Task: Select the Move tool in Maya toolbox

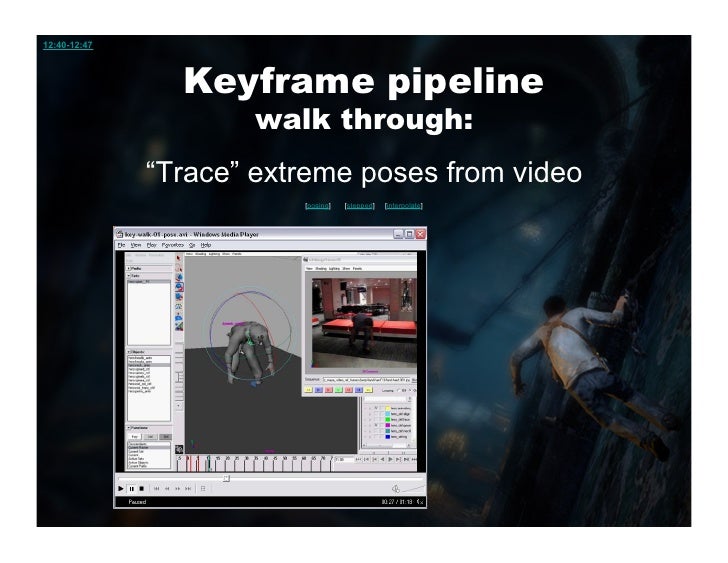Action: 179,278
